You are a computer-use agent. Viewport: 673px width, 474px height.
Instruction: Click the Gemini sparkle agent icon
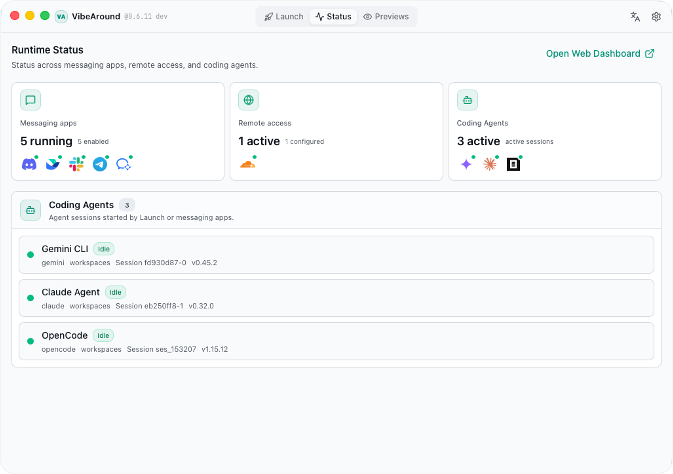tap(466, 164)
